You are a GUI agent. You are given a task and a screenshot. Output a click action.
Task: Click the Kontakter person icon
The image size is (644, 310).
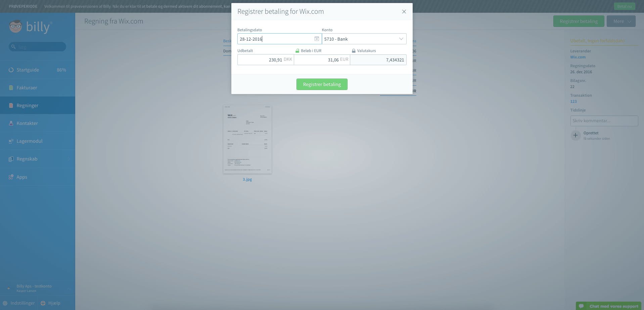11,123
